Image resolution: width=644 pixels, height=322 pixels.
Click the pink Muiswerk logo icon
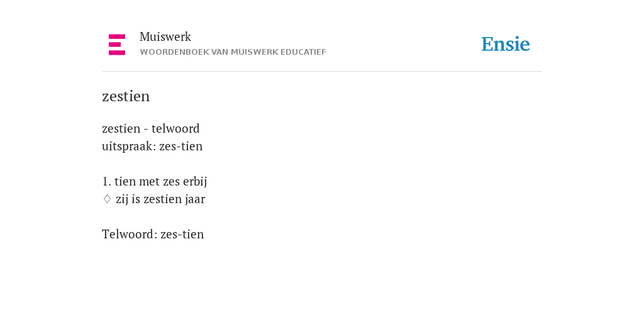point(117,45)
